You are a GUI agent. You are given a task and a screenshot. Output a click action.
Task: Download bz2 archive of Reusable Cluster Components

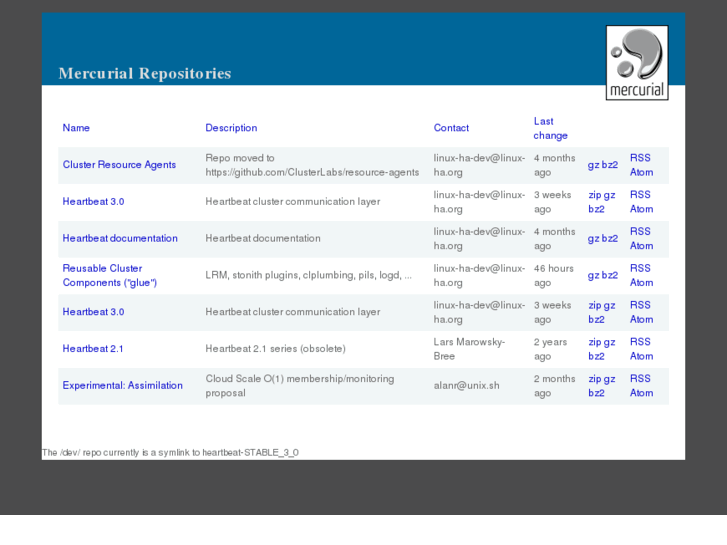point(610,276)
